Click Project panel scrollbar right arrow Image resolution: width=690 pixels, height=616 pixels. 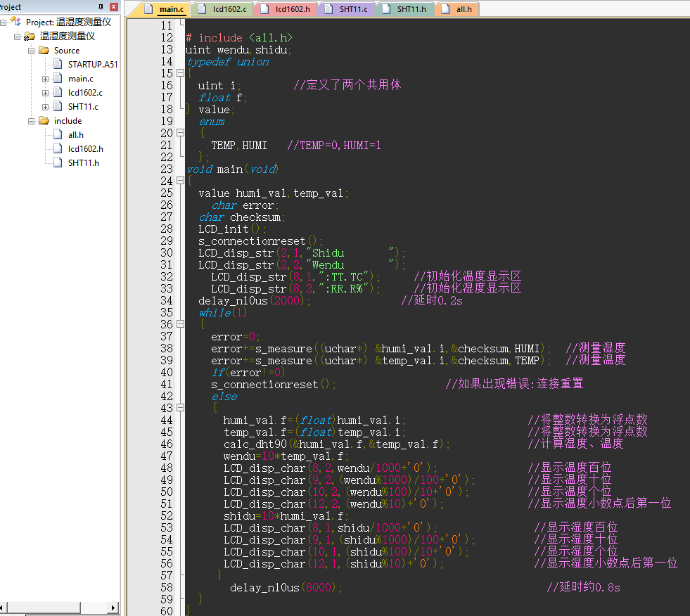(x=113, y=607)
